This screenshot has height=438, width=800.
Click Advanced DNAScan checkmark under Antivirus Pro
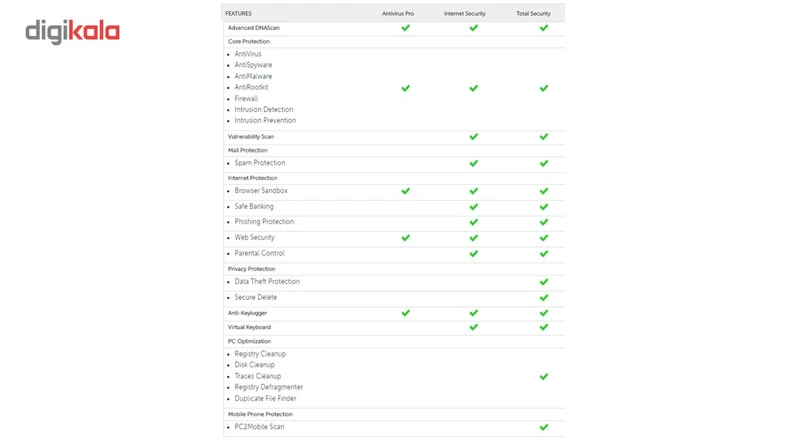click(x=405, y=28)
